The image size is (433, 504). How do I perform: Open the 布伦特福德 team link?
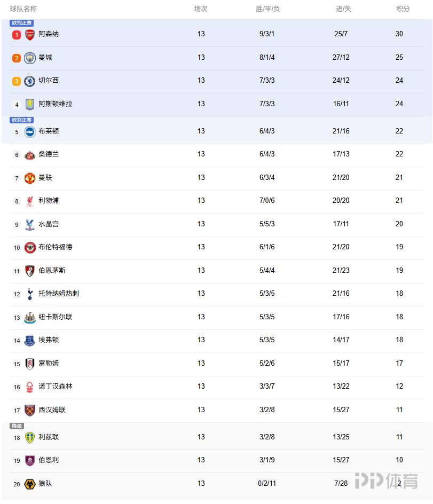tap(56, 247)
